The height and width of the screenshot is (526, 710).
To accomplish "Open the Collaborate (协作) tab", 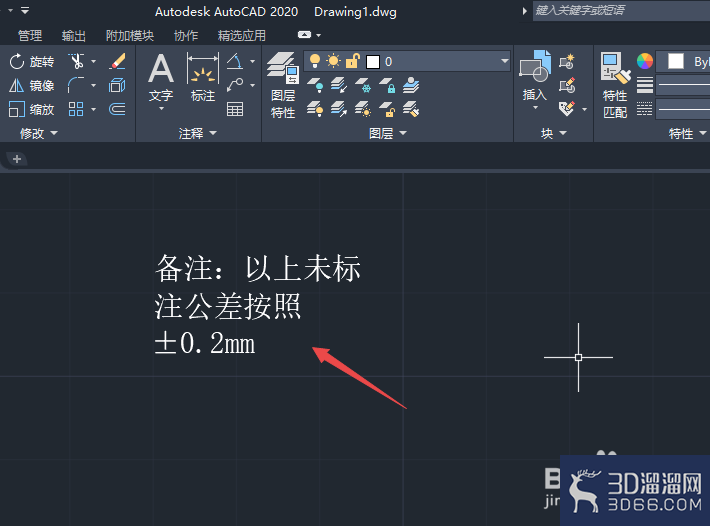I will pos(186,35).
